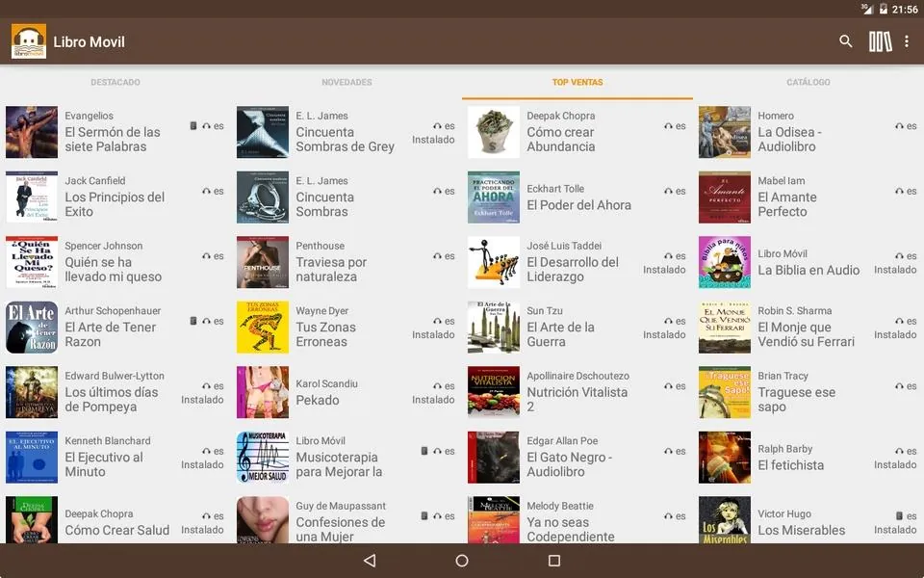Tap headphone icon on Traguese ese sapo row
The width and height of the screenshot is (924, 578).
[x=899, y=386]
